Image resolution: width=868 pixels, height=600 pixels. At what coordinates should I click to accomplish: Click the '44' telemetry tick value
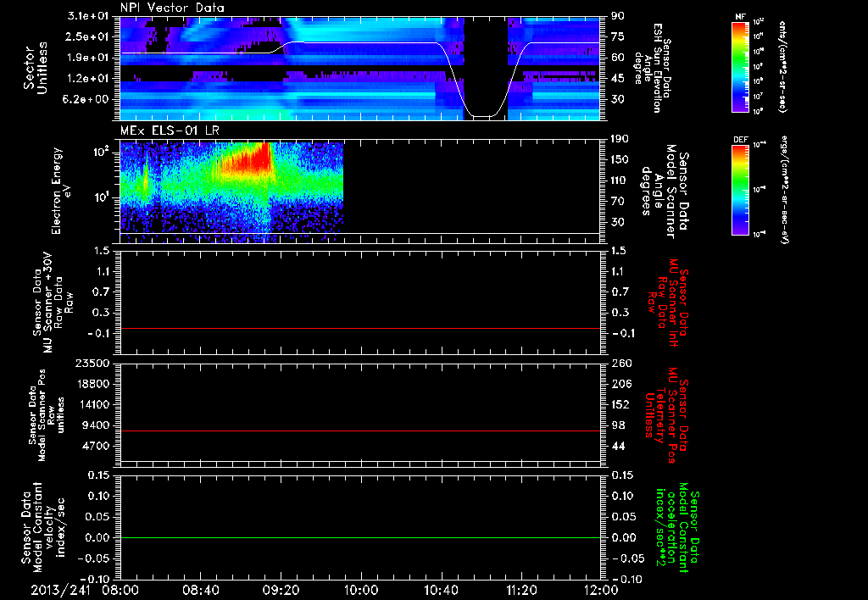618,446
